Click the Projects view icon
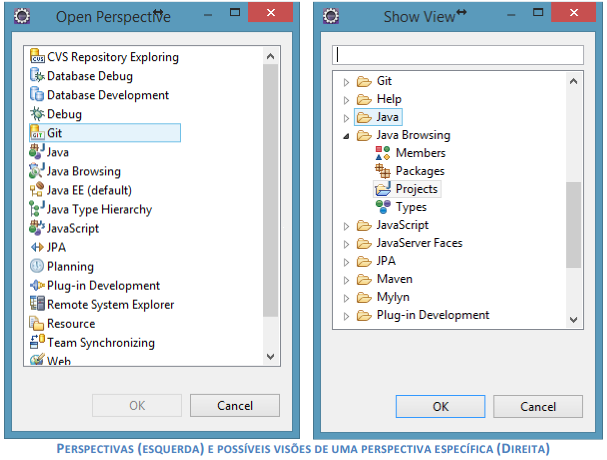This screenshot has width=607, height=460. pyautogui.click(x=383, y=189)
